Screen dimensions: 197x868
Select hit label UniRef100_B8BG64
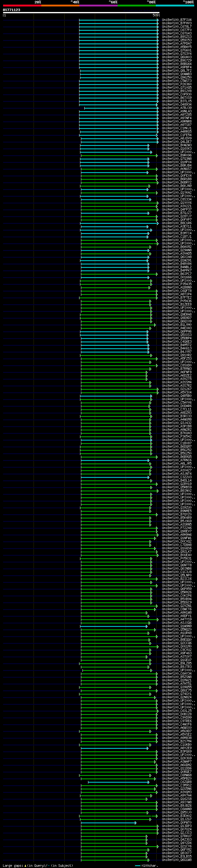[177, 64]
